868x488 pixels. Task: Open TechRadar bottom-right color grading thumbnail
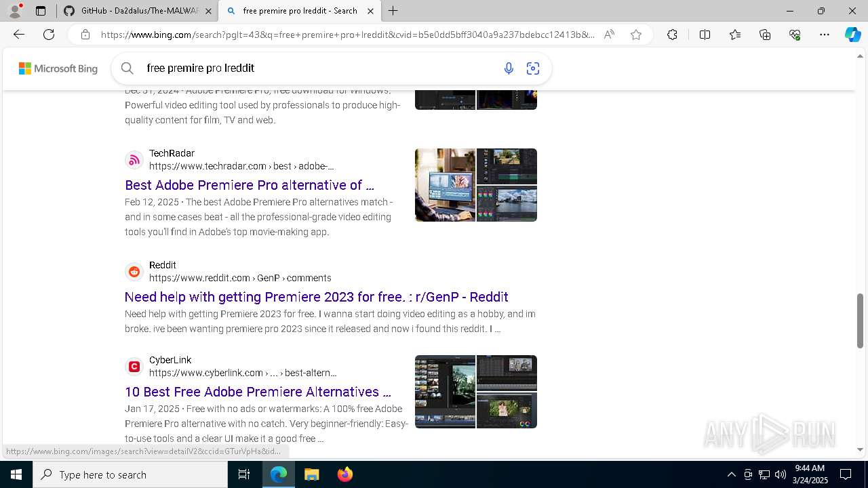(x=507, y=203)
